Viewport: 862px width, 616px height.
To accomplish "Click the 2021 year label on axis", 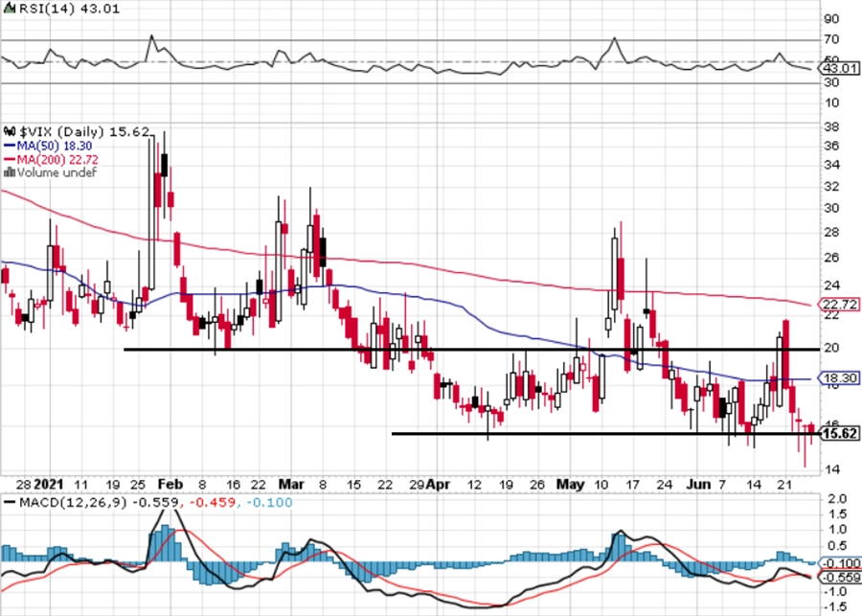I will 49,485.
